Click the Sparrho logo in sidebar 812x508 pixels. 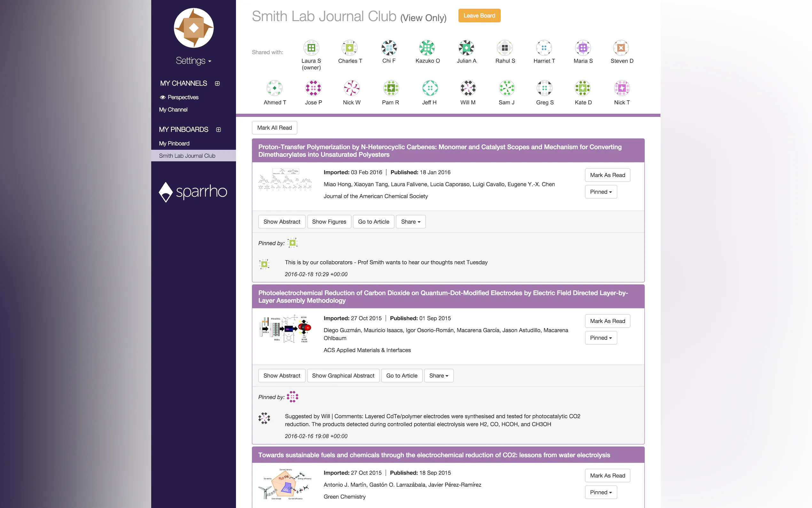[x=193, y=192]
